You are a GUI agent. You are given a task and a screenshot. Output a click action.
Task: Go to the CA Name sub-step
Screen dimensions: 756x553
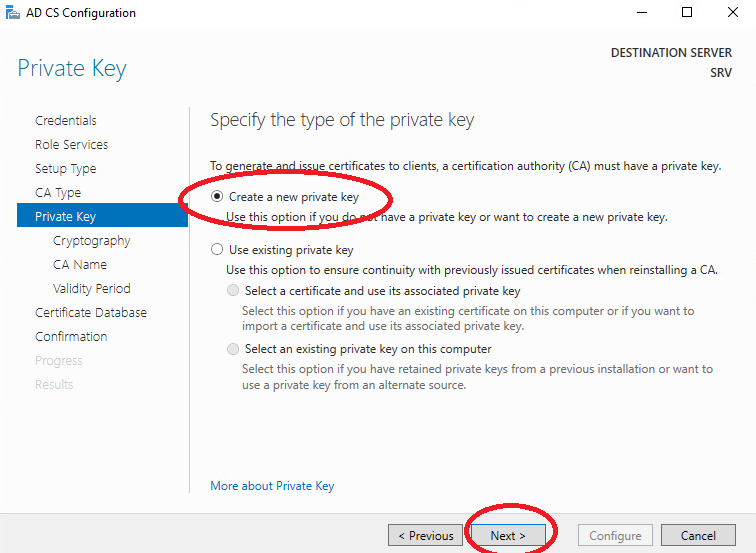point(80,265)
